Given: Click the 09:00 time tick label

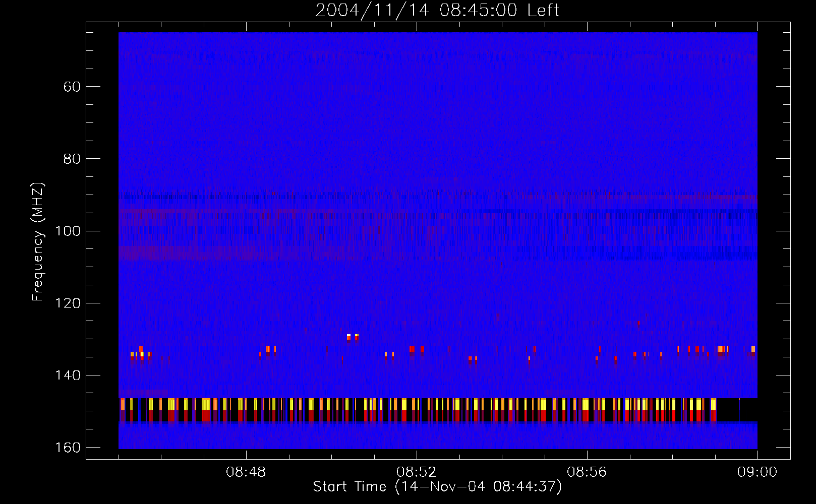Looking at the screenshot, I should [x=757, y=472].
